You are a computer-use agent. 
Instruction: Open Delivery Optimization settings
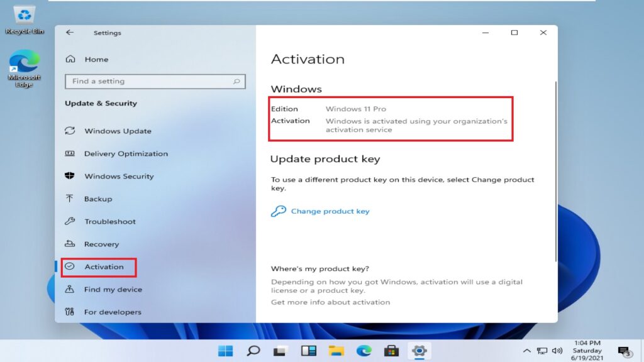126,153
